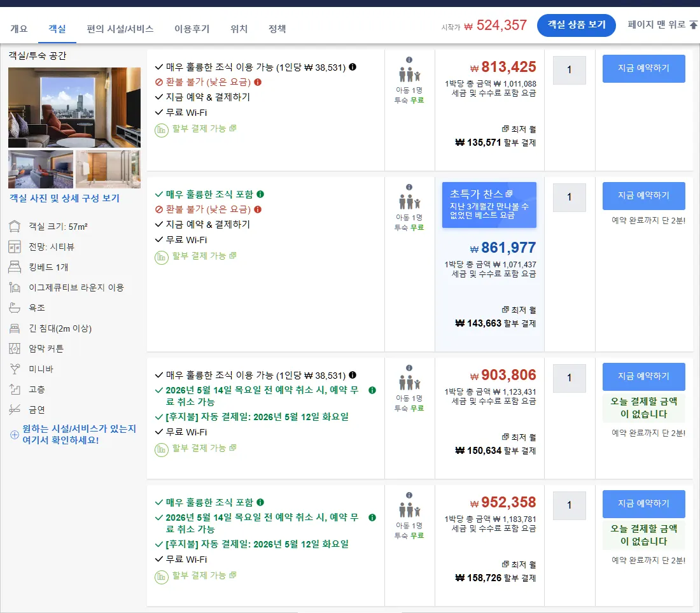Viewport: 700px width, 613px height.
Task: Open the 개요 tab
Action: pyautogui.click(x=18, y=29)
